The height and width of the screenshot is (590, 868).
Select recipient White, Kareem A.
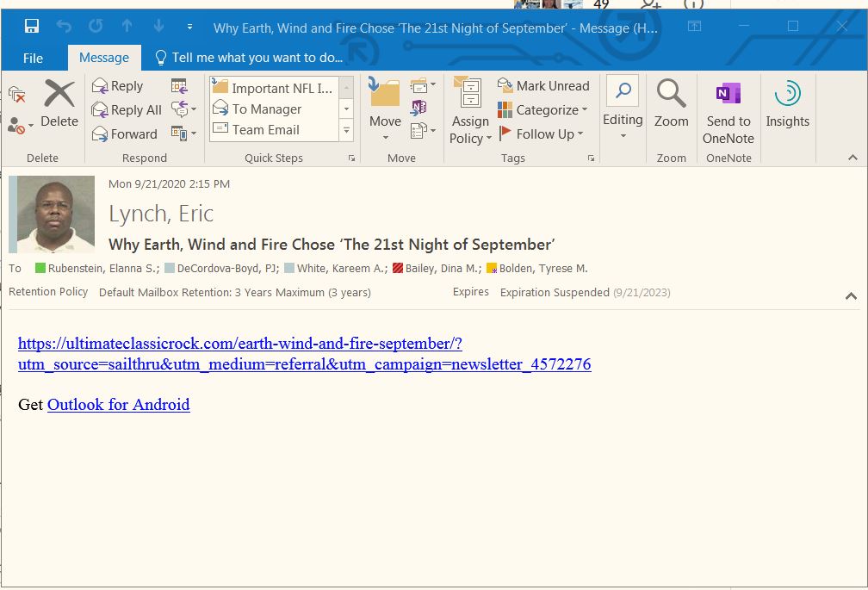(x=340, y=269)
